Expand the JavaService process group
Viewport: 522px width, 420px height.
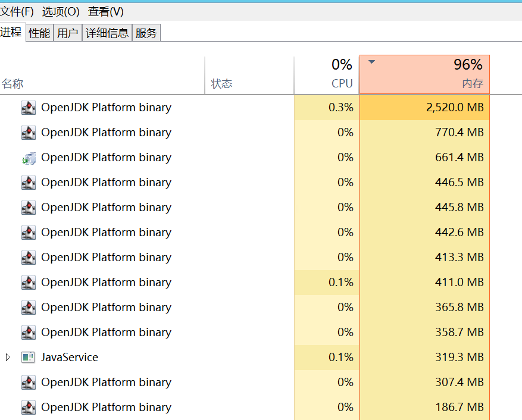(8, 357)
